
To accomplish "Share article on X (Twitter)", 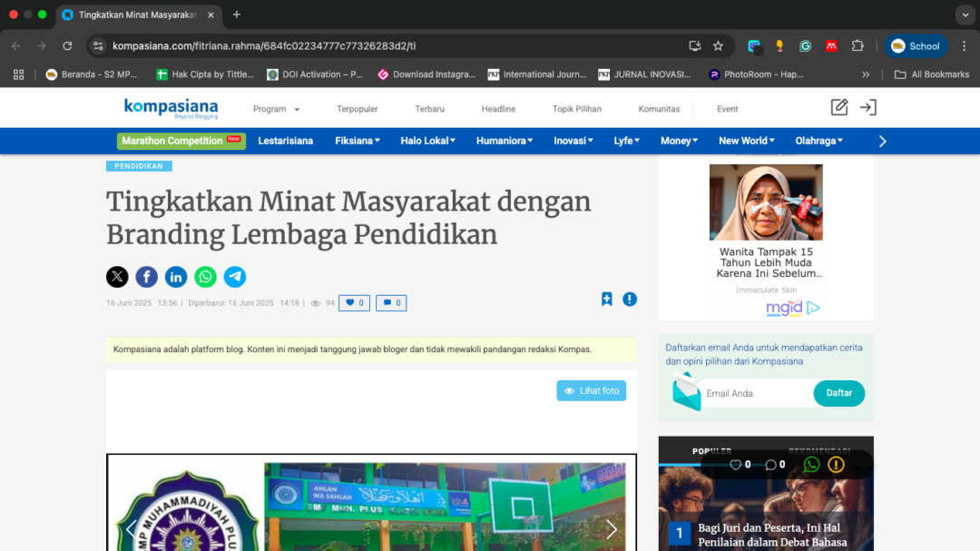I will 117,277.
